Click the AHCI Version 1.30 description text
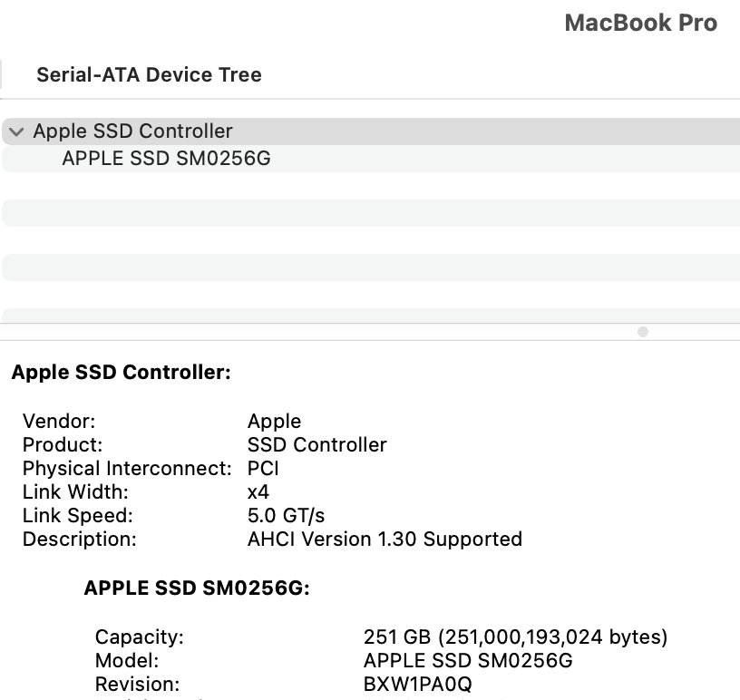 385,540
